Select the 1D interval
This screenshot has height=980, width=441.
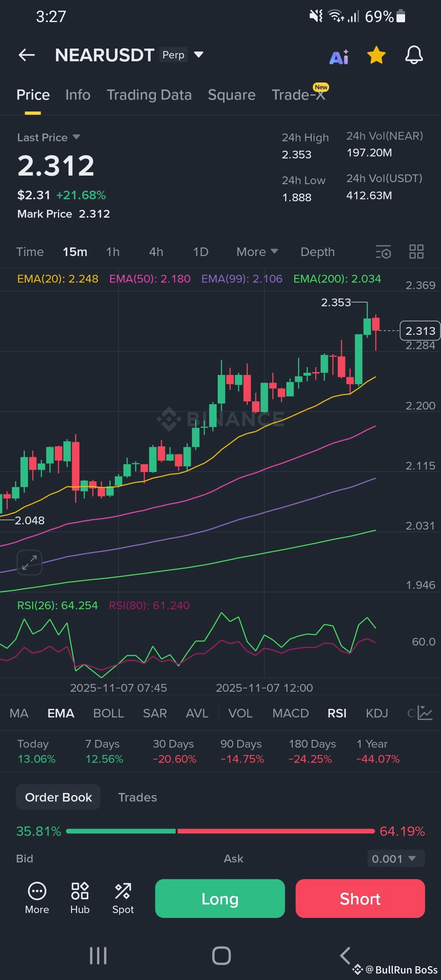pyautogui.click(x=200, y=252)
